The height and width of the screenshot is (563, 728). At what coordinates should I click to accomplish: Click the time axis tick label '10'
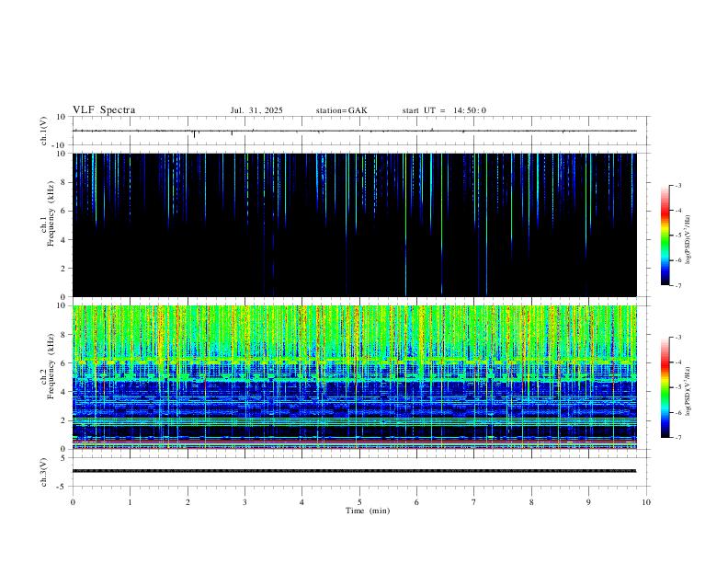[646, 502]
